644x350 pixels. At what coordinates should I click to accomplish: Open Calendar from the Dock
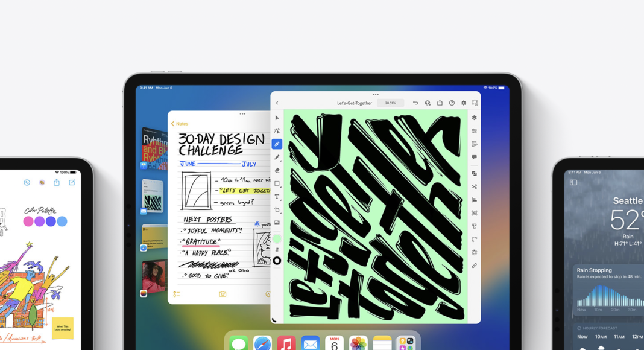pos(334,343)
